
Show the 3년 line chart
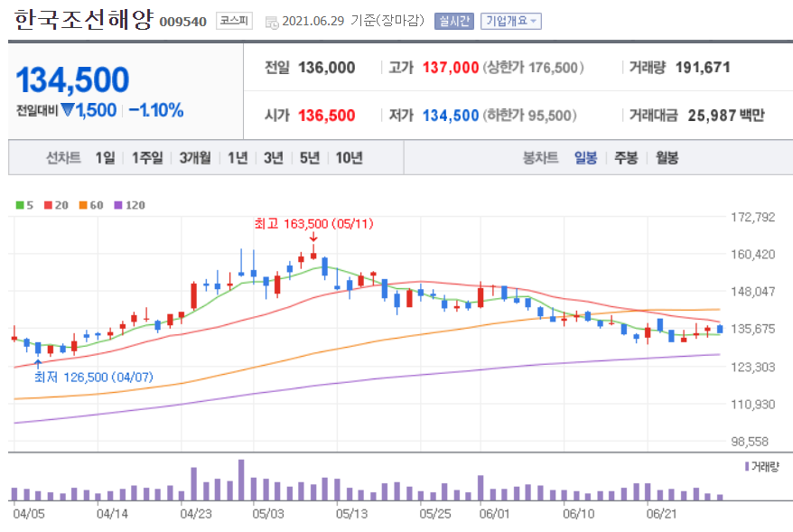(x=274, y=158)
